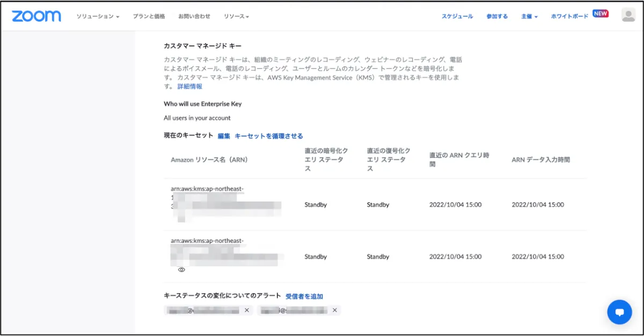The height and width of the screenshot is (336, 644).
Task: Open the chat support bubble
Action: coord(619,312)
